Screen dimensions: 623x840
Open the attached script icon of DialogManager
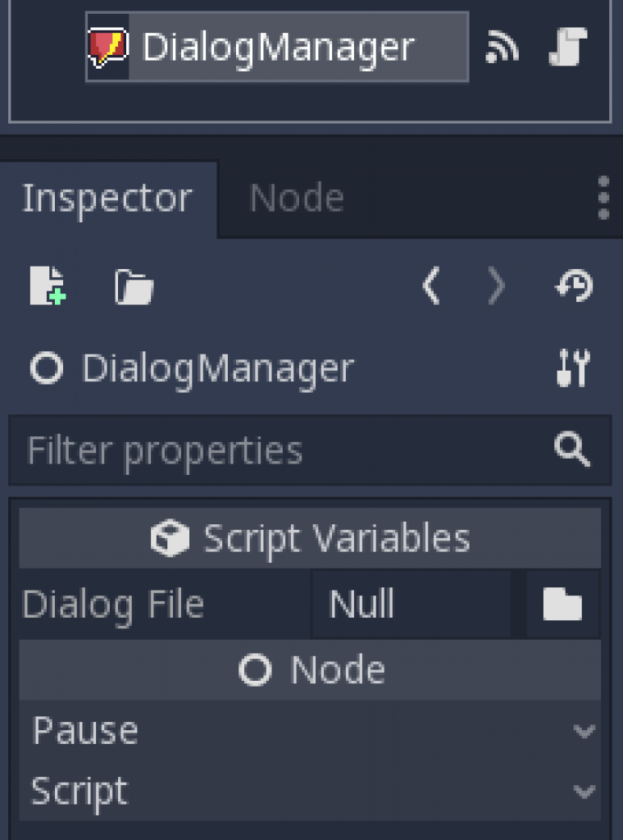pyautogui.click(x=568, y=47)
